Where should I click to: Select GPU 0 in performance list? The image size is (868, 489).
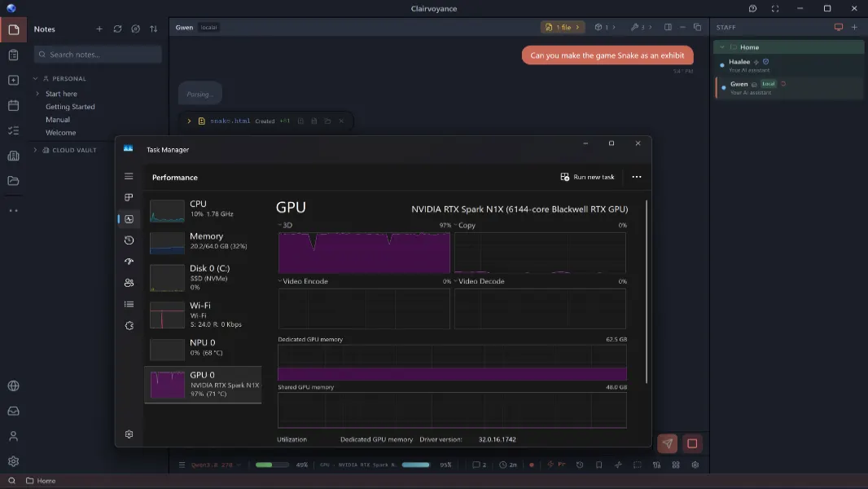(203, 385)
